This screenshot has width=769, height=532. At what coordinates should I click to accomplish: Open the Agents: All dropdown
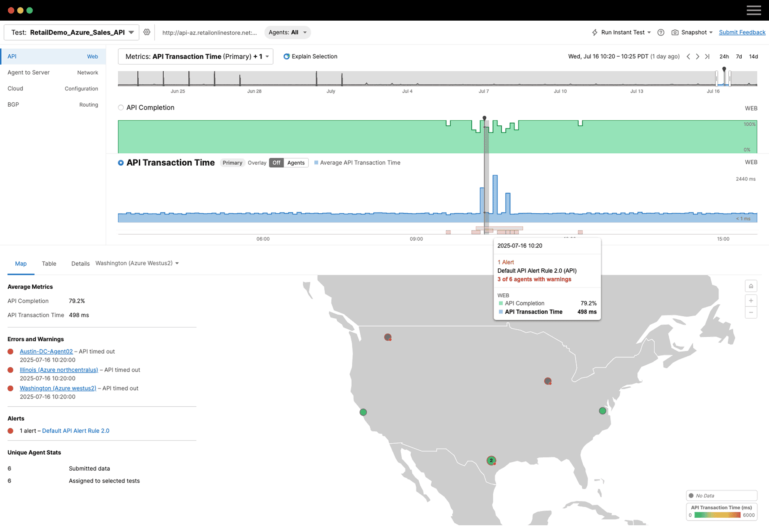click(x=288, y=32)
